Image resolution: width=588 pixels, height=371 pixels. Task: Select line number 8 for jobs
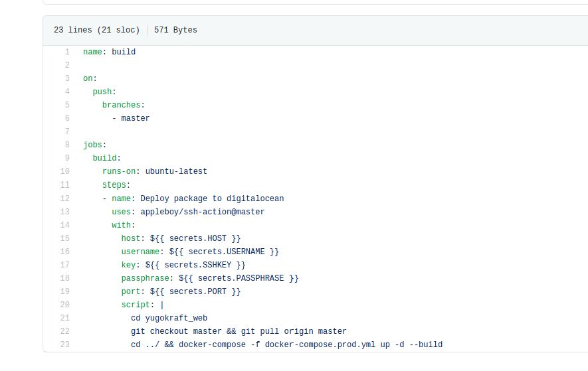pyautogui.click(x=66, y=145)
